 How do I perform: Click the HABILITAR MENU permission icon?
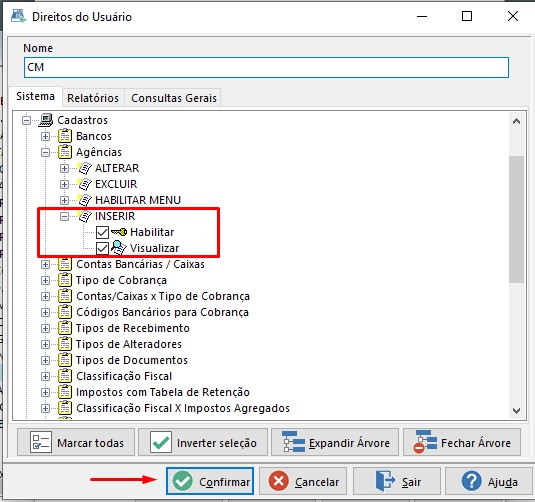point(84,200)
